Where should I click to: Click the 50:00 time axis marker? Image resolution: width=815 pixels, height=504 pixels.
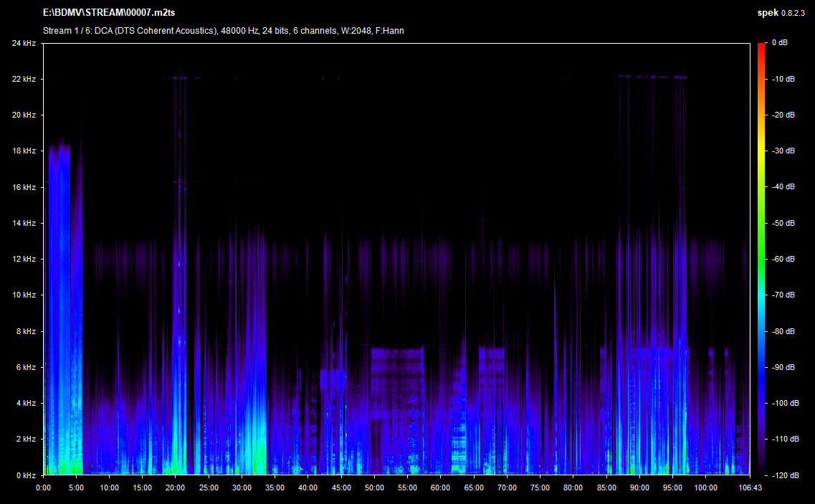[374, 488]
